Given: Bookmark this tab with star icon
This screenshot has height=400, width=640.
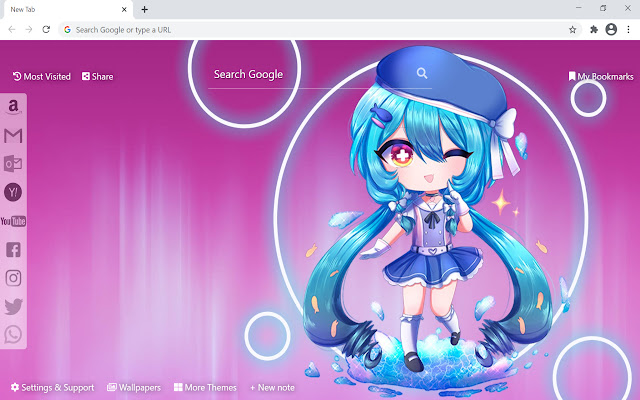Looking at the screenshot, I should [573, 29].
